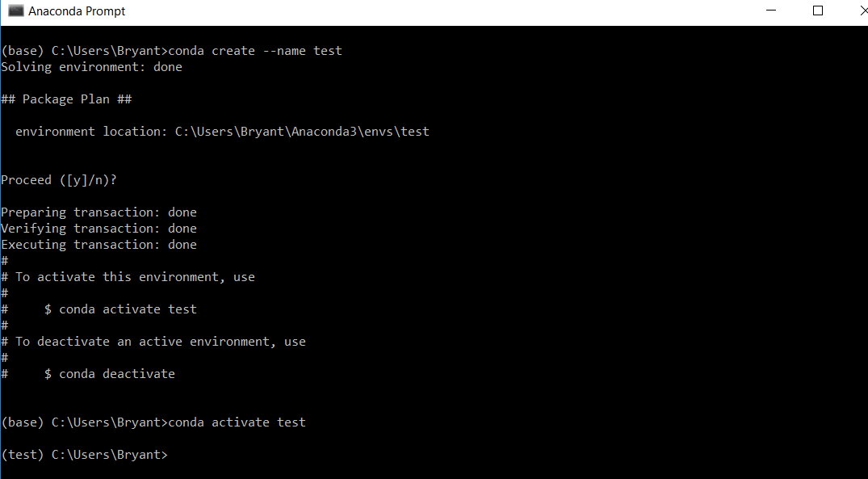Click the minimize window button
This screenshot has height=479, width=868.
(x=770, y=11)
